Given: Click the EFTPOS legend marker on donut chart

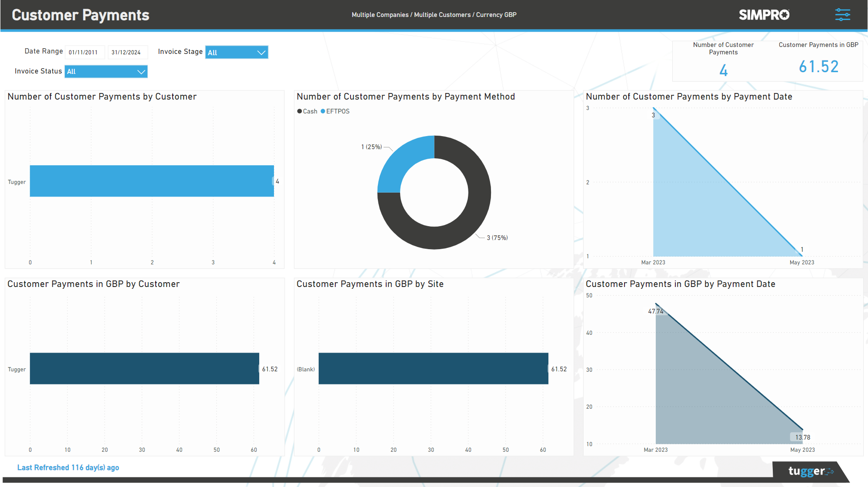Looking at the screenshot, I should point(322,111).
